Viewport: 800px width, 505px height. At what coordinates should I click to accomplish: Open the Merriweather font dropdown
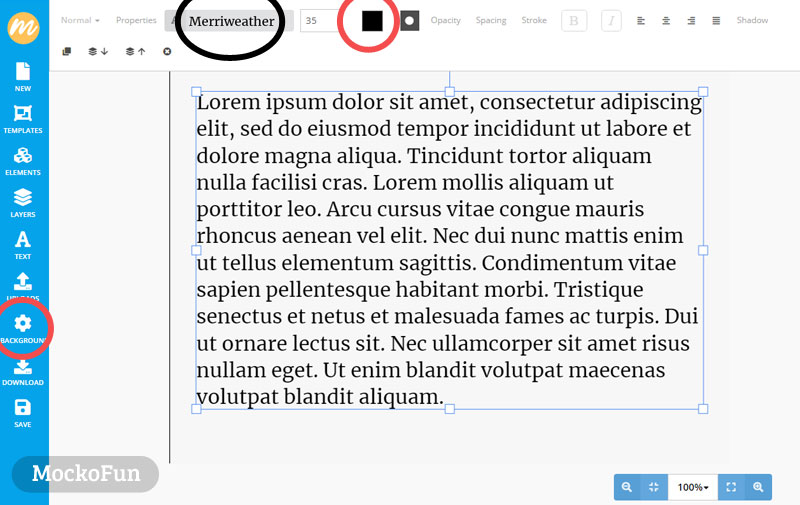tap(229, 21)
